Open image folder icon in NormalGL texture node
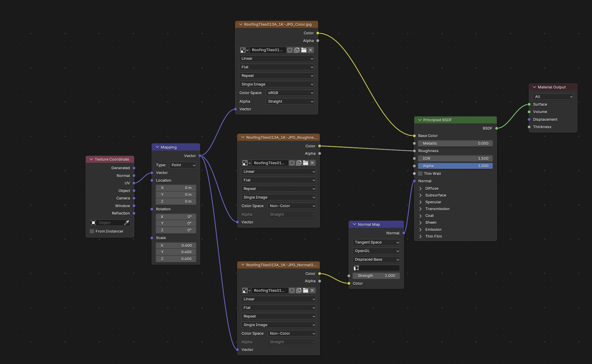The height and width of the screenshot is (364, 592). 306,291
